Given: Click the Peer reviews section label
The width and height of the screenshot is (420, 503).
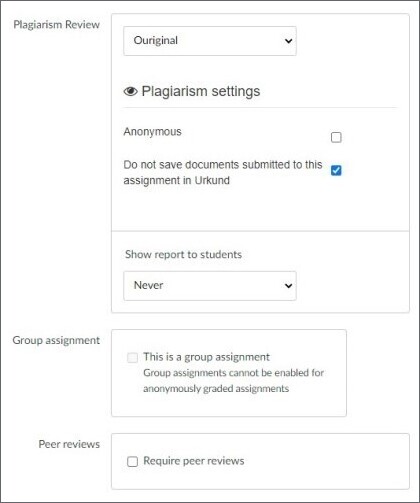Looking at the screenshot, I should [69, 444].
